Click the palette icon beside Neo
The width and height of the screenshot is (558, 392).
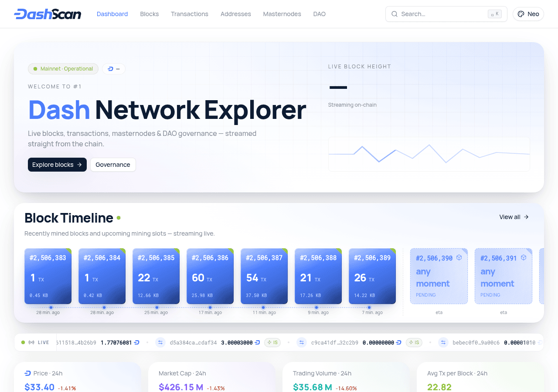[521, 14]
